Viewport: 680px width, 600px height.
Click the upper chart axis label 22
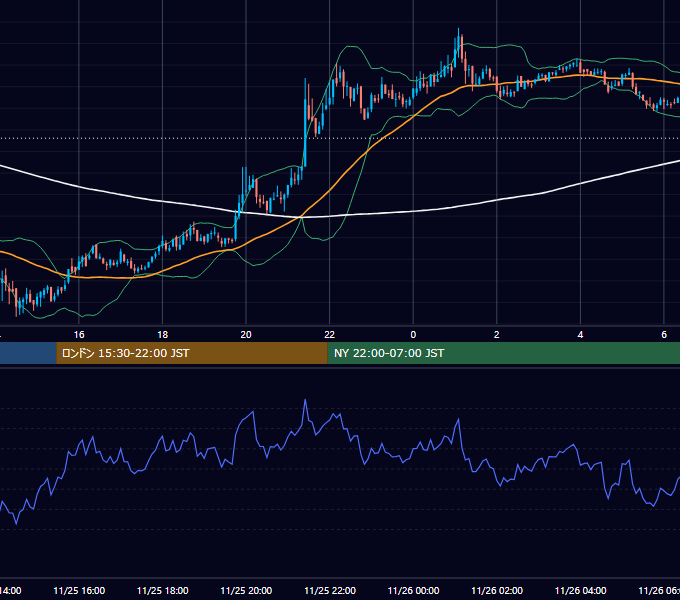point(330,335)
